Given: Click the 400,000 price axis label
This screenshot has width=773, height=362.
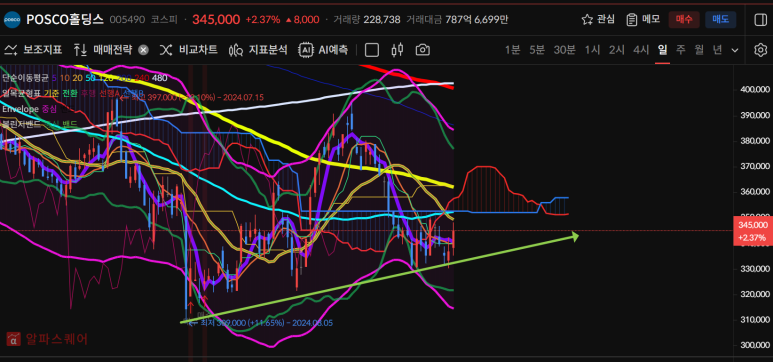Looking at the screenshot, I should coord(754,90).
